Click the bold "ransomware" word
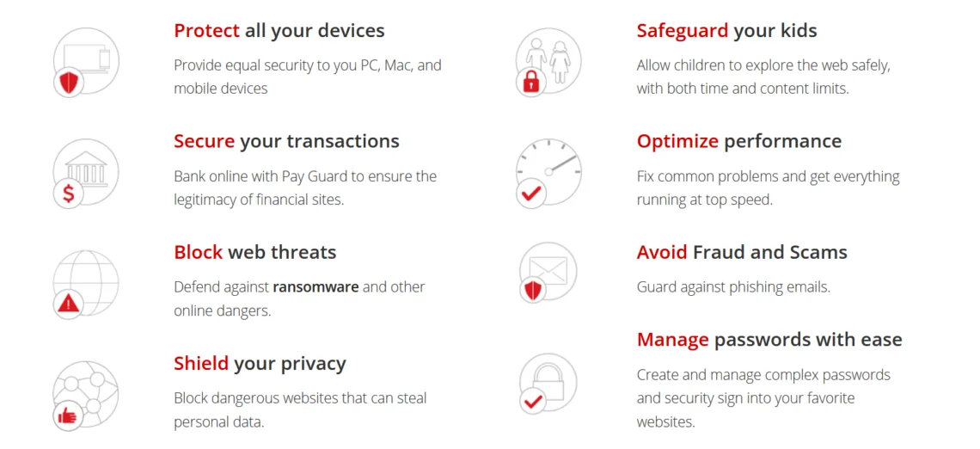The height and width of the screenshot is (449, 980). (x=315, y=287)
